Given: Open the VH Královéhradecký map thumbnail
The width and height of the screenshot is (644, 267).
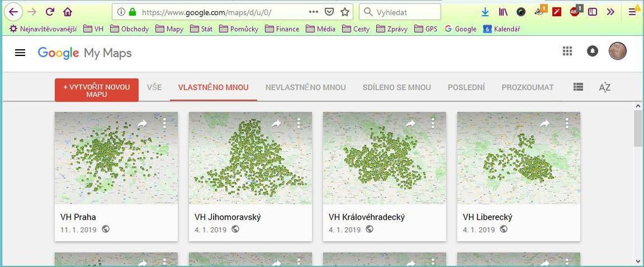Looking at the screenshot, I should 384,159.
